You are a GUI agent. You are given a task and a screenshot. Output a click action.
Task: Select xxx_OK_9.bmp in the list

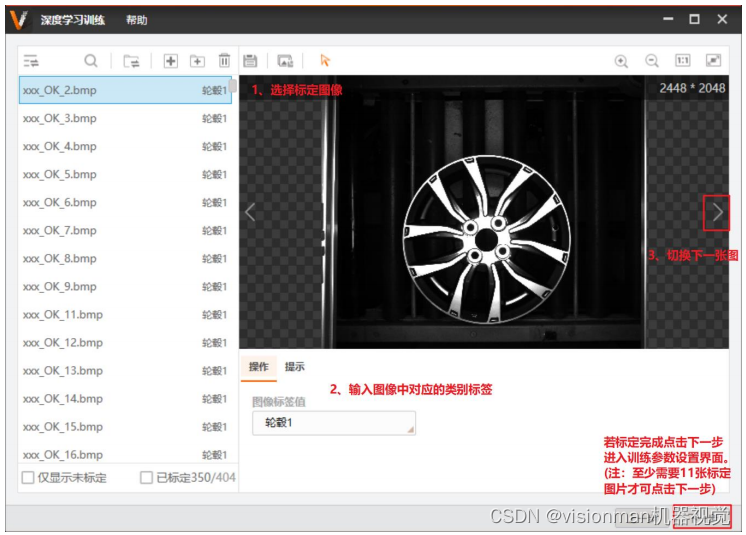pyautogui.click(x=125, y=286)
